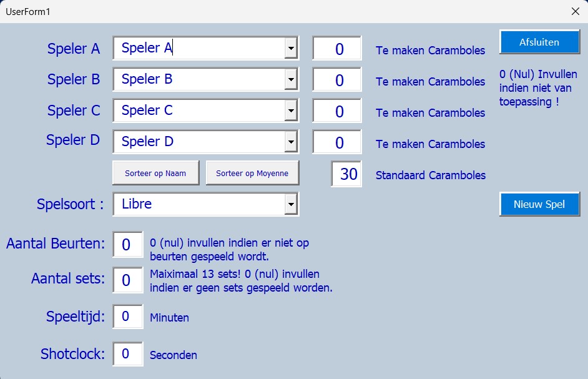Select the Aantal sets input box
The image size is (588, 379).
point(127,280)
